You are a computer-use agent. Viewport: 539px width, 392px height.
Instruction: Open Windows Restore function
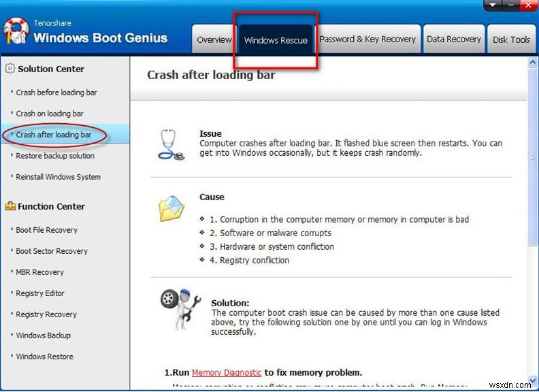[44, 356]
